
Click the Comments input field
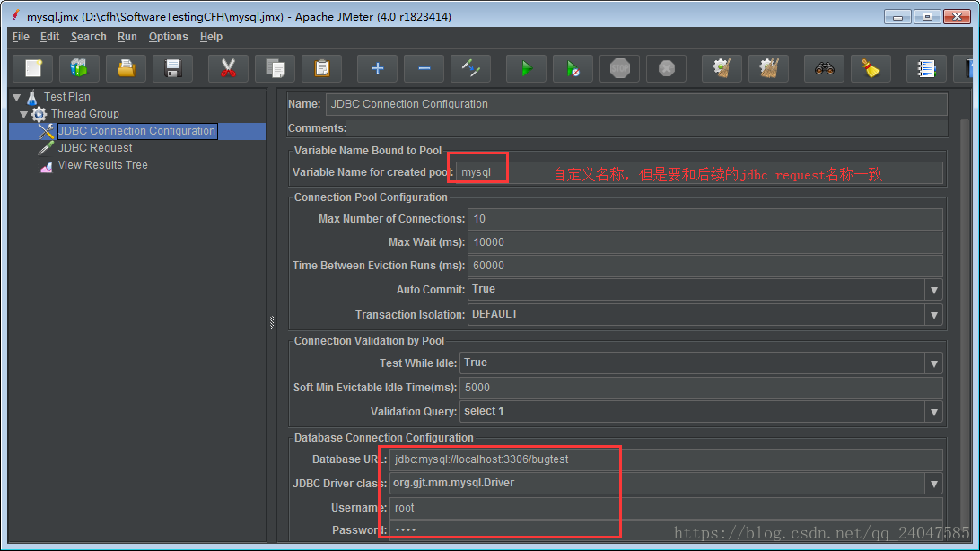click(648, 128)
